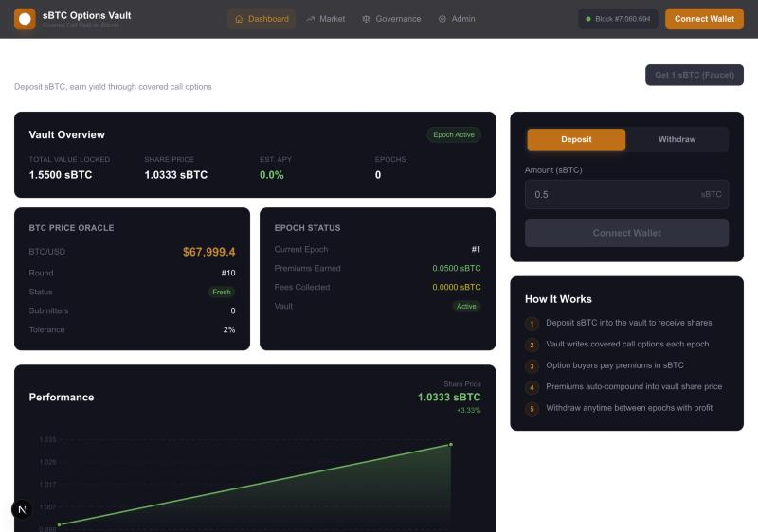Click the +3.33% change label
The image size is (758, 532).
pos(468,410)
